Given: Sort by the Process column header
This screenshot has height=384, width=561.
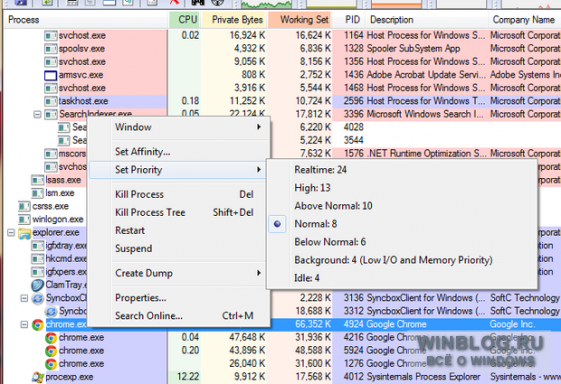Looking at the screenshot, I should (x=86, y=20).
